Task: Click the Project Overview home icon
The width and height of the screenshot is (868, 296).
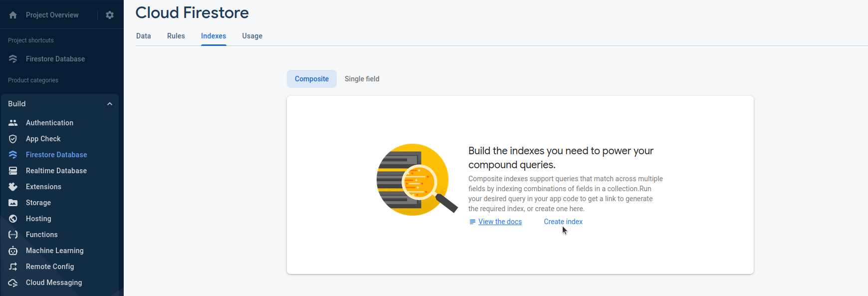Action: click(13, 15)
